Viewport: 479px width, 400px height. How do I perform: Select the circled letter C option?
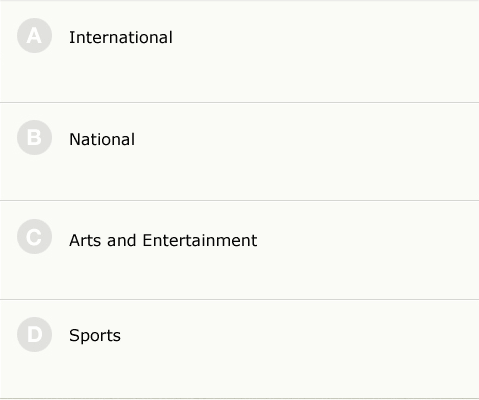(34, 237)
